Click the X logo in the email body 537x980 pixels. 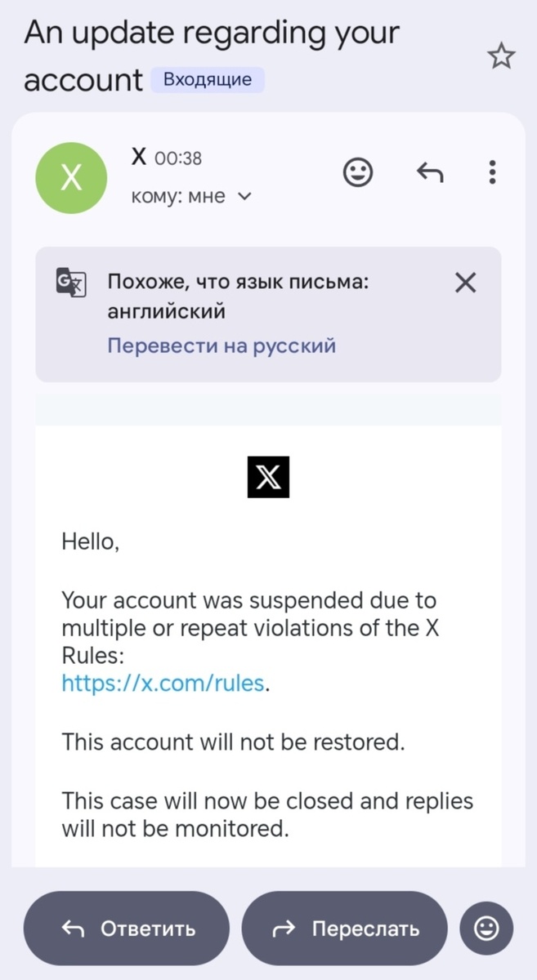tap(268, 477)
